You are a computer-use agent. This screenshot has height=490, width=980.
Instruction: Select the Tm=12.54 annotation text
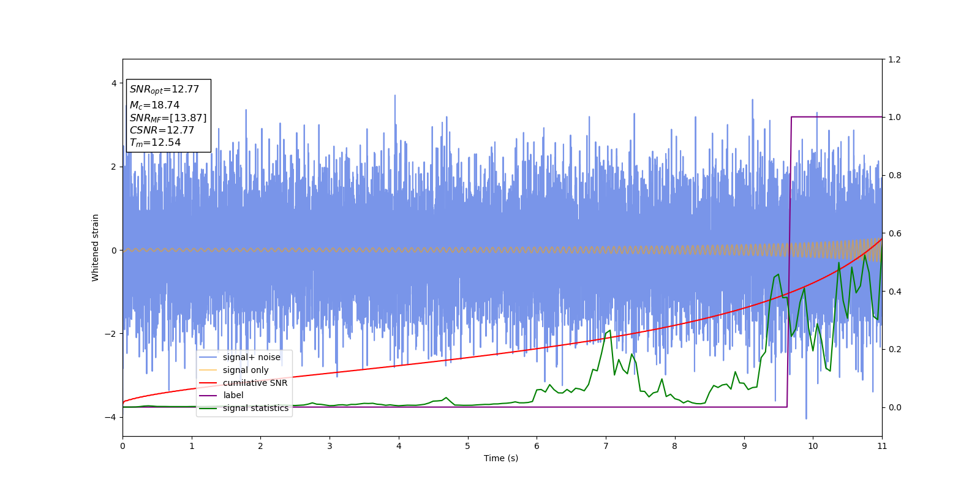(x=155, y=143)
